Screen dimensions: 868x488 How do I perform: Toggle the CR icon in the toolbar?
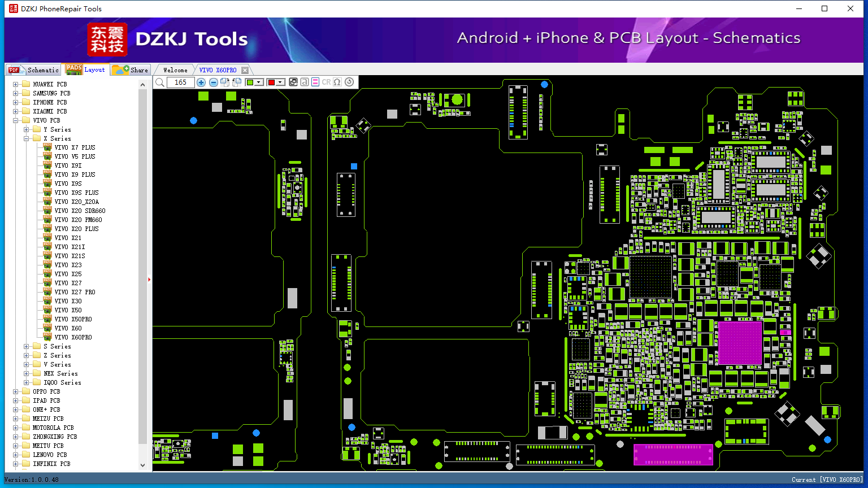[326, 82]
